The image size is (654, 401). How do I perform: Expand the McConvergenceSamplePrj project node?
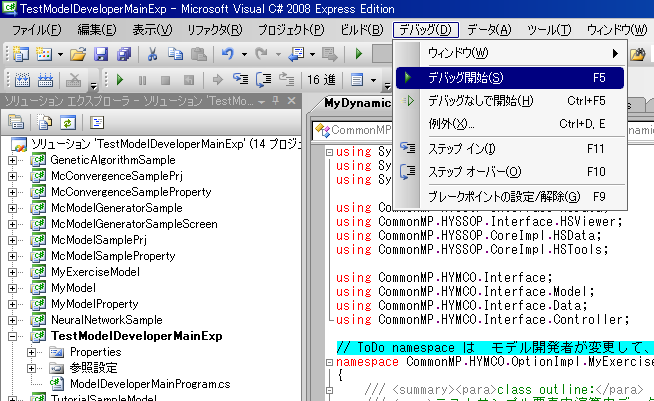(x=12, y=176)
